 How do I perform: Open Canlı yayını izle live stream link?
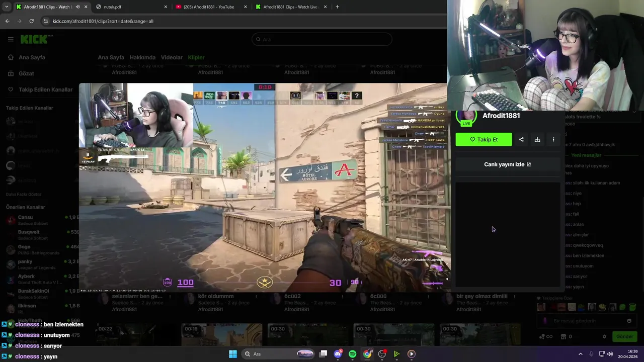point(507,164)
